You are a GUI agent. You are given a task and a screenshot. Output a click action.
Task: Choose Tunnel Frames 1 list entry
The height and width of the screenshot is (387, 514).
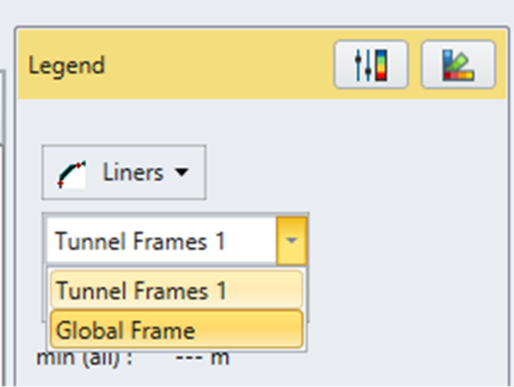tap(176, 289)
